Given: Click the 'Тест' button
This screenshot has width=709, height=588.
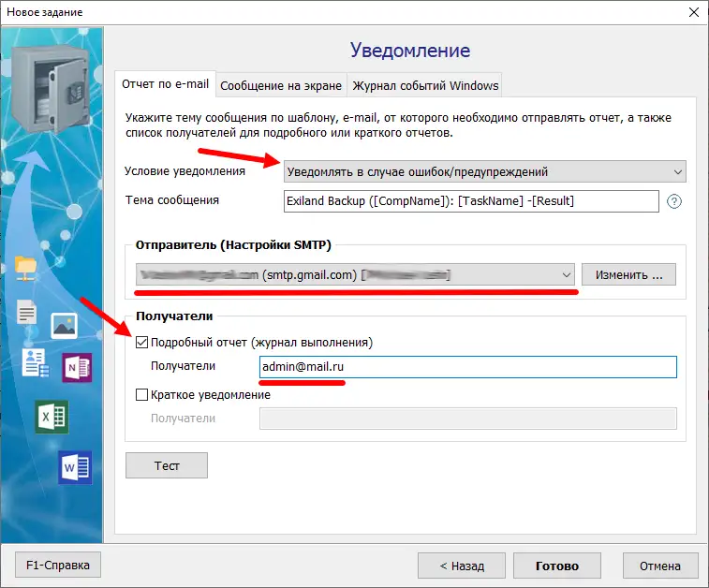Looking at the screenshot, I should (167, 465).
